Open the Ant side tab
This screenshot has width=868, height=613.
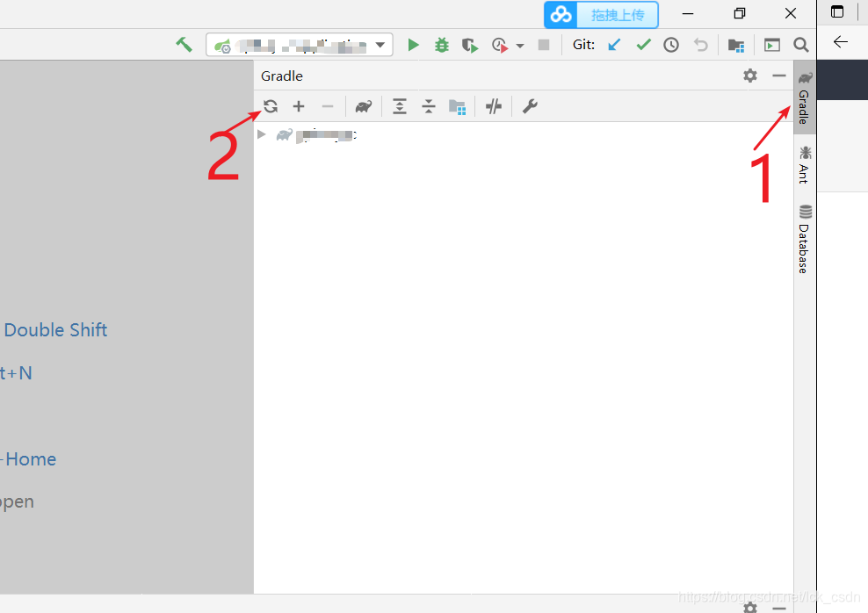(x=805, y=164)
